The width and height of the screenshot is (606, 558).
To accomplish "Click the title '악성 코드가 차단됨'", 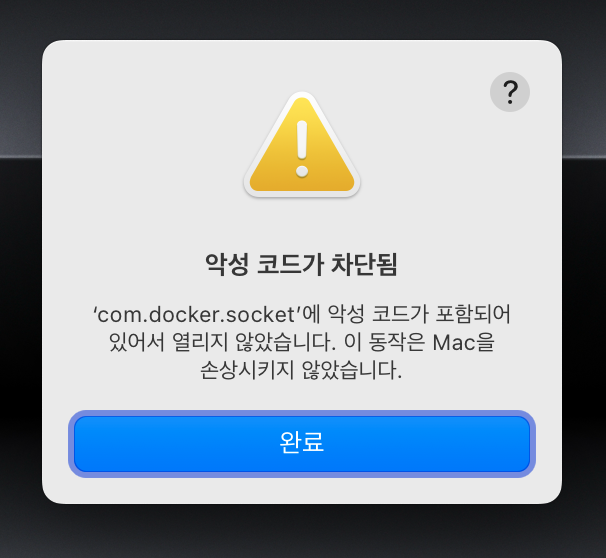I will 301,265.
